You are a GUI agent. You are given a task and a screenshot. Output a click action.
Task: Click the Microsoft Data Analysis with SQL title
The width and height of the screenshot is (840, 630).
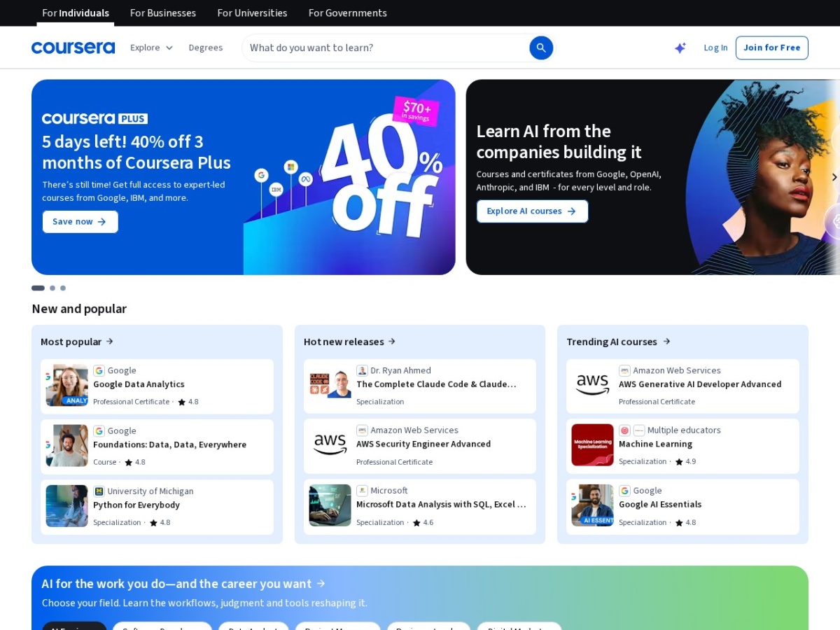click(441, 504)
